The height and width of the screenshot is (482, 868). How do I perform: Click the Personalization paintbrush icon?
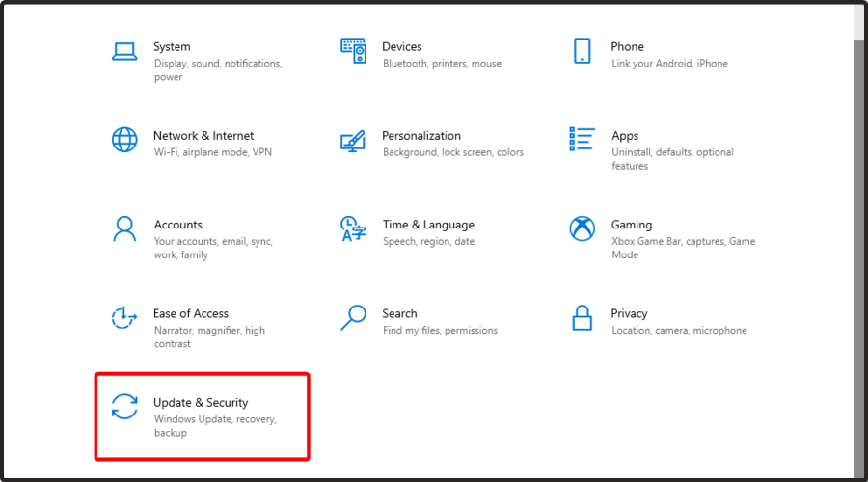click(353, 141)
